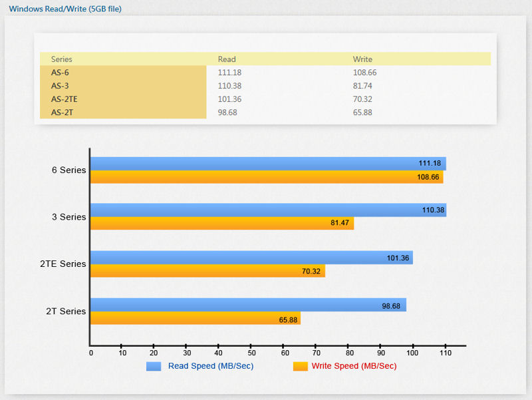532x400 pixels.
Task: Click the 81.47 bar data label
Action: [x=340, y=223]
